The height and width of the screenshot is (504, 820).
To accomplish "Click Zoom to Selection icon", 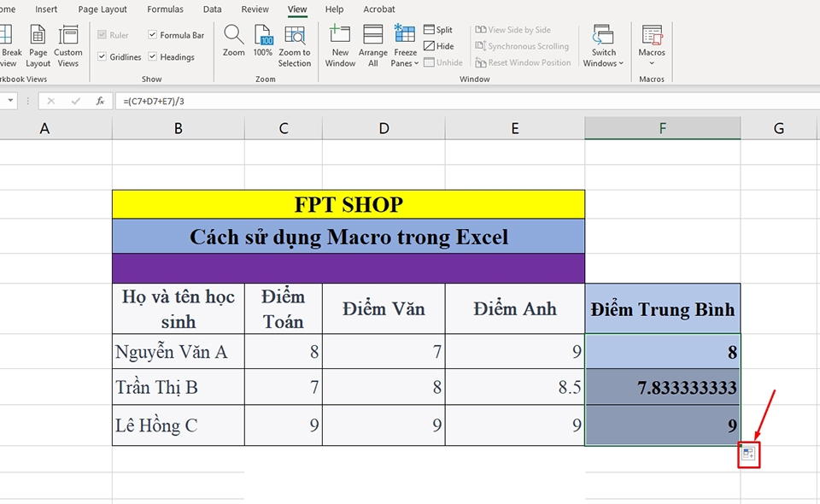I will click(295, 34).
